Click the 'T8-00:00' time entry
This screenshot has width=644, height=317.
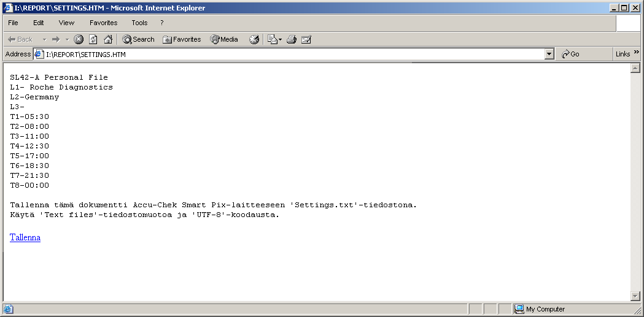(x=29, y=186)
